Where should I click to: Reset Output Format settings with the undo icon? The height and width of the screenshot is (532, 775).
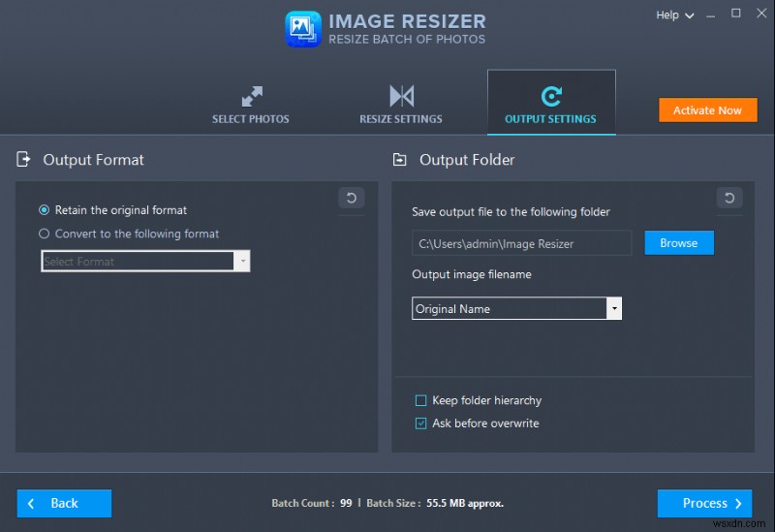[x=352, y=198]
